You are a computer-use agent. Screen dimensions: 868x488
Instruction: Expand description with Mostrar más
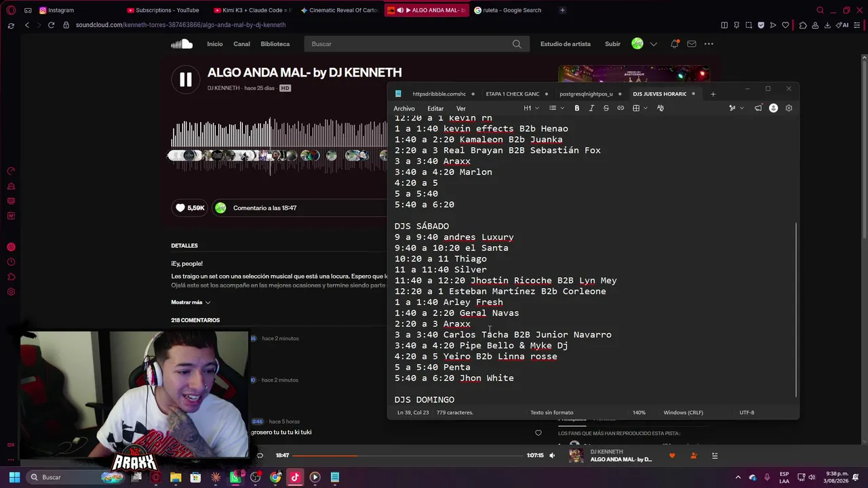point(191,302)
